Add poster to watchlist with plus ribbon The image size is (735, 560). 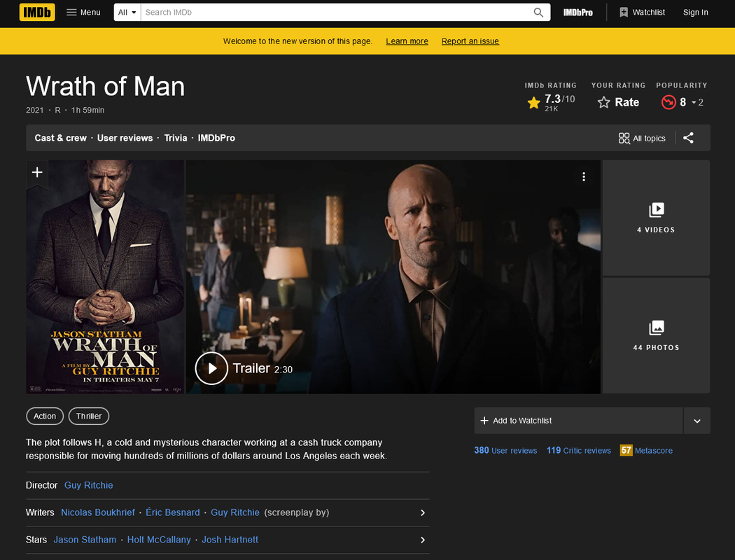pos(37,173)
